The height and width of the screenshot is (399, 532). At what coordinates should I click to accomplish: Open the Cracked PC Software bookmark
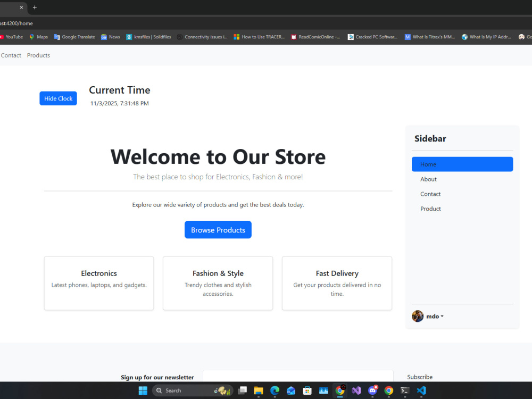pos(372,37)
